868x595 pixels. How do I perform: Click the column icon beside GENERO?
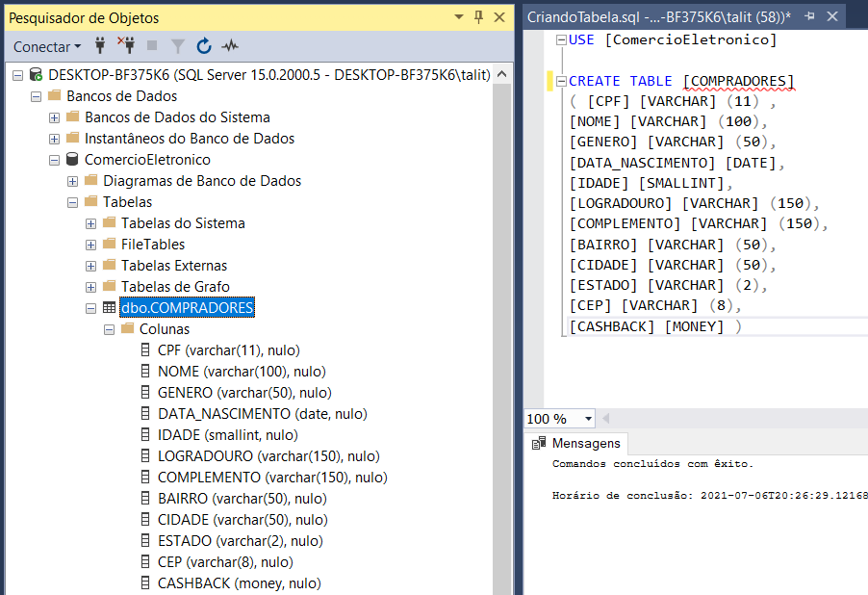pyautogui.click(x=145, y=392)
